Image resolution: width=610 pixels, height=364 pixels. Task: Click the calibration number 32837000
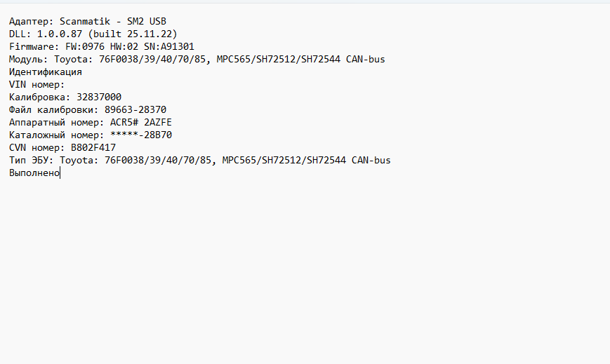(x=96, y=97)
